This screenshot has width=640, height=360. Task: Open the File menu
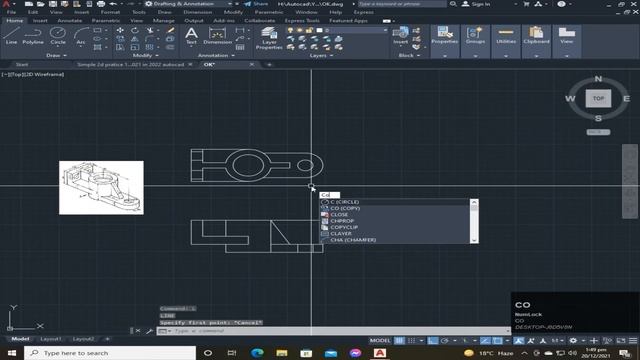click(x=11, y=12)
